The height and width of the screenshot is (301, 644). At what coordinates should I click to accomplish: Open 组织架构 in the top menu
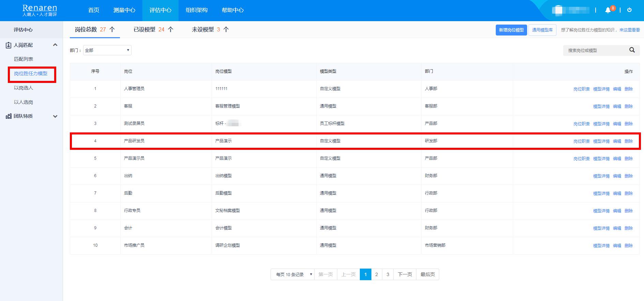[196, 10]
